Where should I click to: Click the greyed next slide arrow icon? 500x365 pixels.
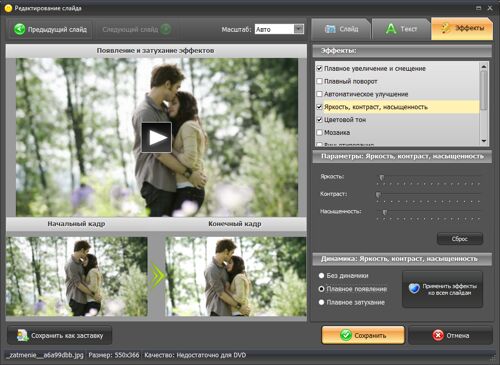coord(166,29)
